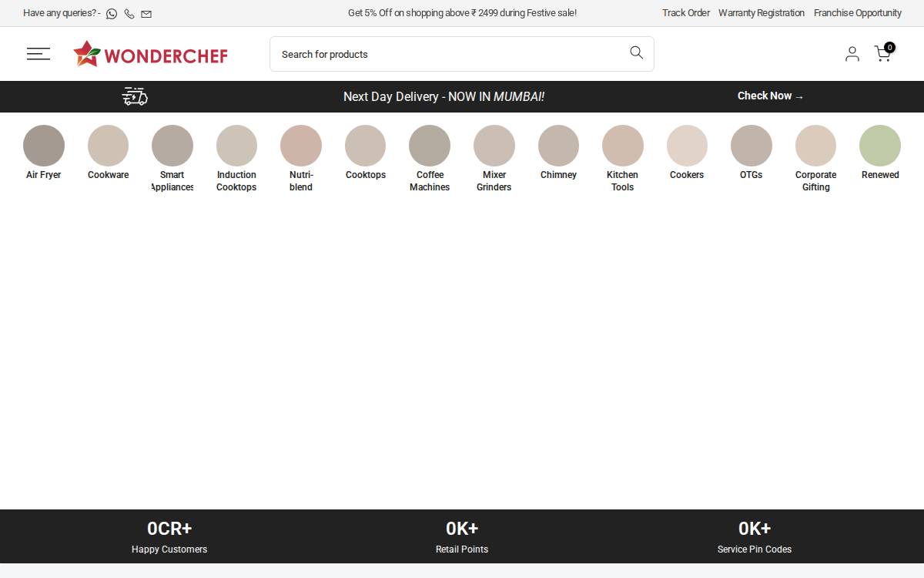This screenshot has width=924, height=578.
Task: Select Corporate Gifting category circle
Action: (816, 146)
